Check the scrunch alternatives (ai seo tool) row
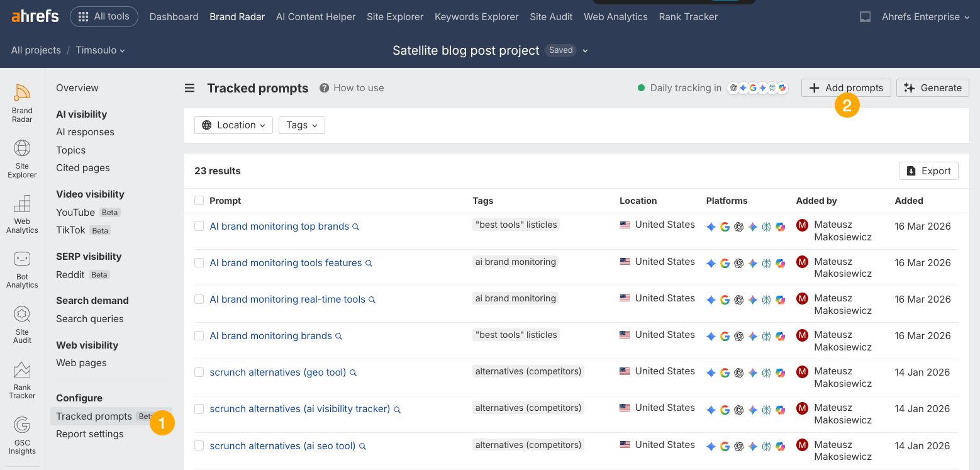Viewport: 980px width, 470px height. [199, 445]
